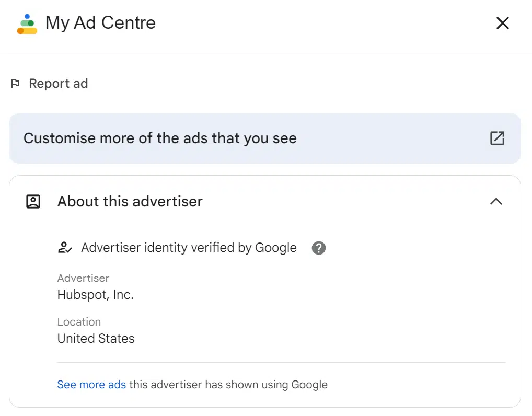
Task: Click the grey Location field label
Action: tap(79, 322)
